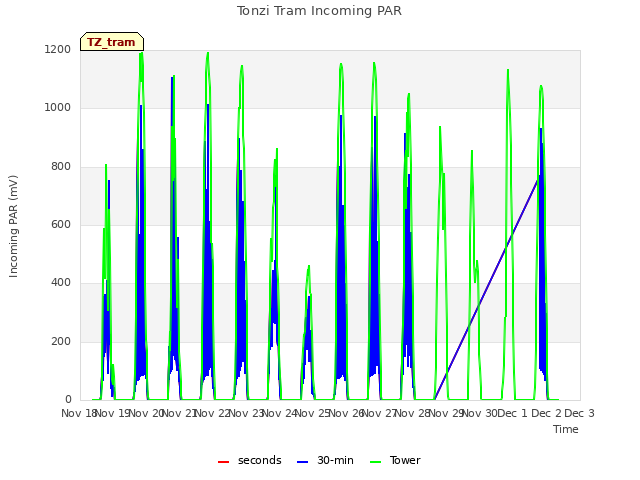Click the 1200 y-axis tick label
The width and height of the screenshot is (640, 480).
58,50
